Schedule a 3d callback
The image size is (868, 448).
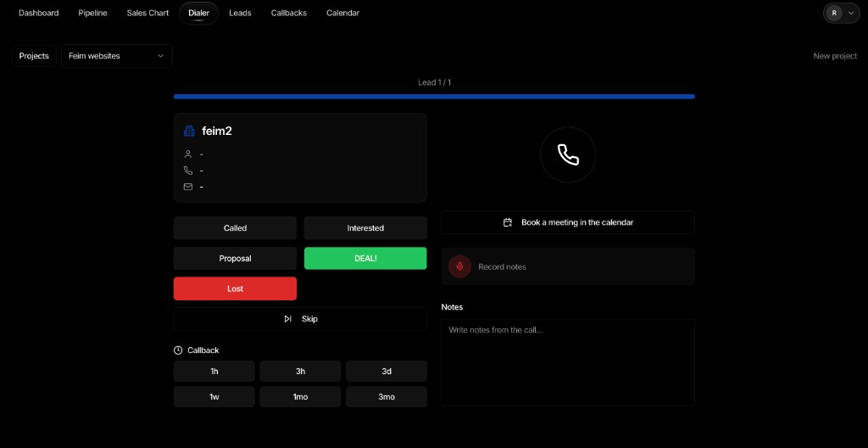(x=387, y=372)
